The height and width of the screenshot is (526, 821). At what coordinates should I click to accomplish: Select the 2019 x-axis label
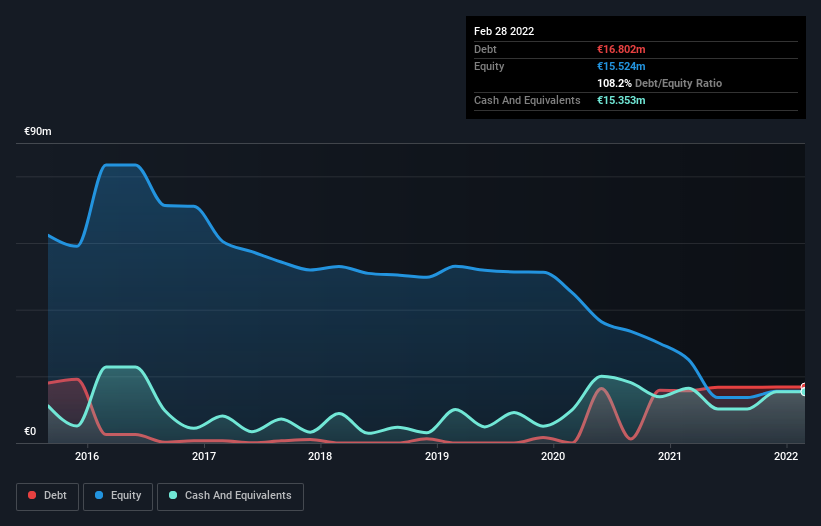(437, 456)
